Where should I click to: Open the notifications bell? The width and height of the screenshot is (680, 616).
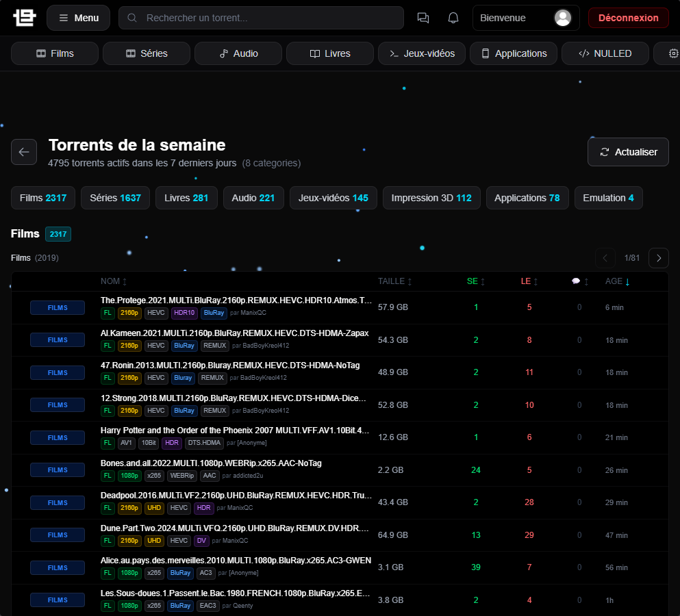click(x=453, y=18)
